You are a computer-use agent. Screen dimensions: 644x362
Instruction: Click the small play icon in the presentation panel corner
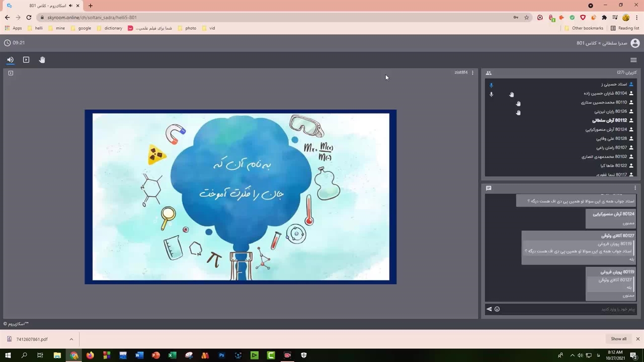[x=11, y=73]
